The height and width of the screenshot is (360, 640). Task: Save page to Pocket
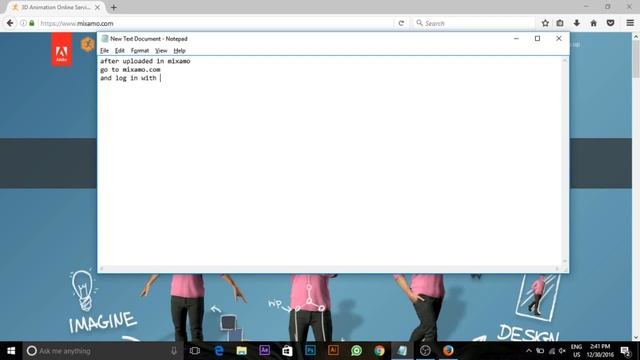coord(610,23)
